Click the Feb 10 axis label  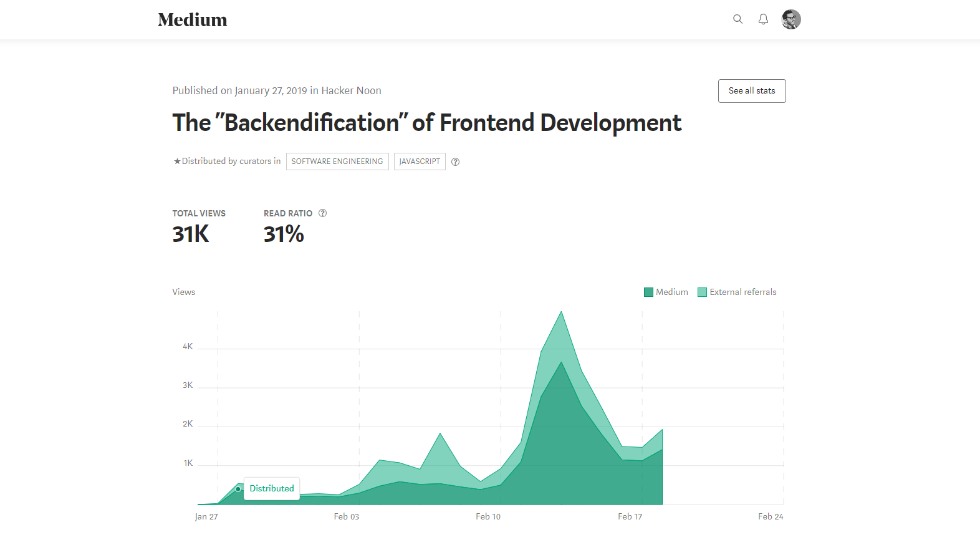point(488,516)
